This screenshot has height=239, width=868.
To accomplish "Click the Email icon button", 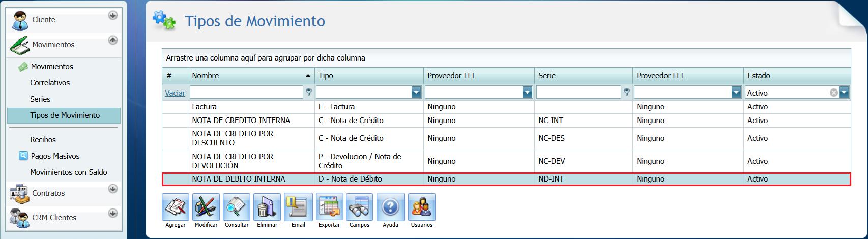I will click(x=298, y=207).
